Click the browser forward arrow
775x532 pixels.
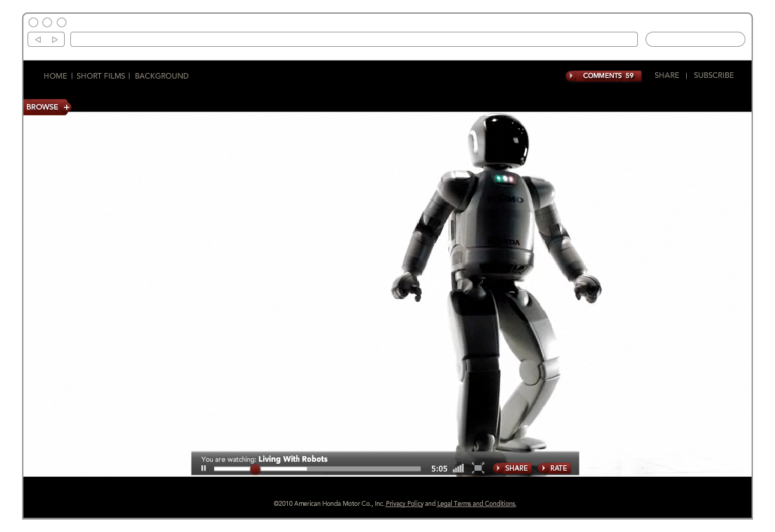coord(55,39)
